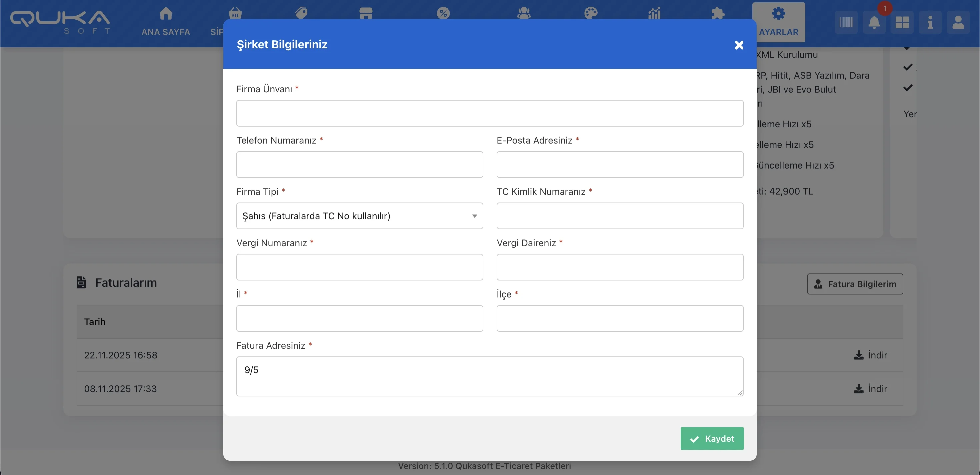This screenshot has height=475, width=980.
Task: Click the barcode icon in header
Action: pyautogui.click(x=846, y=23)
